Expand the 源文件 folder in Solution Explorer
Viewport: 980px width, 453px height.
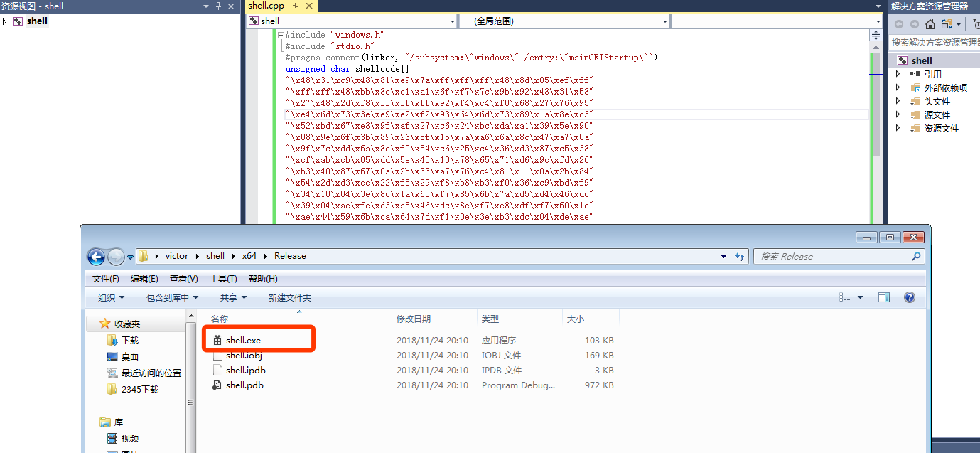click(x=898, y=114)
